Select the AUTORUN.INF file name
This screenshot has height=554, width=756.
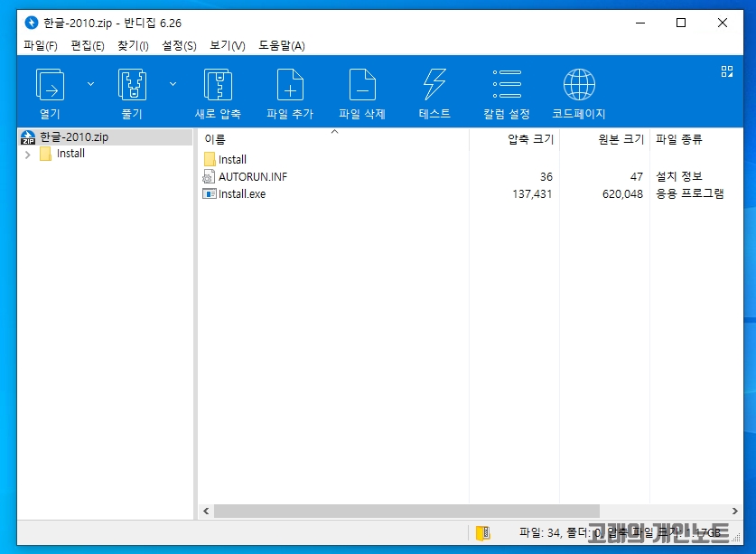pyautogui.click(x=253, y=177)
